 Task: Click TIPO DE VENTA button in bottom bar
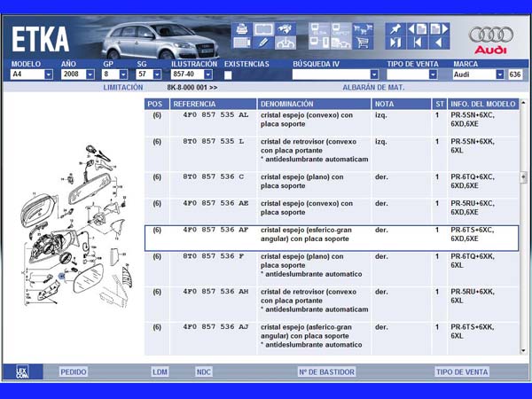point(462,372)
